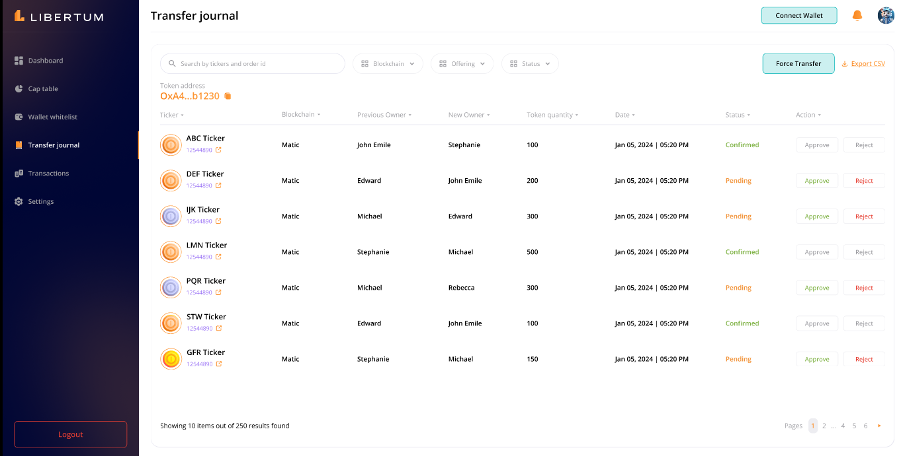This screenshot has height=456, width=904.
Task: Copy the token address 0xA4...b1230
Action: [x=228, y=96]
